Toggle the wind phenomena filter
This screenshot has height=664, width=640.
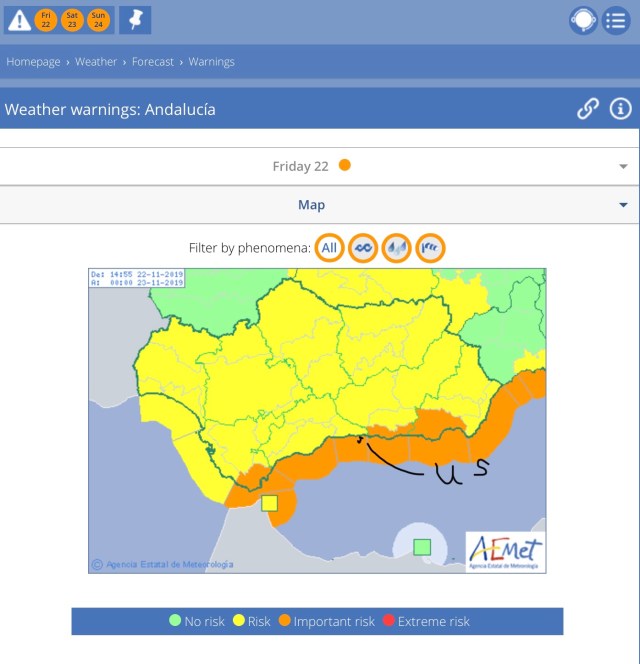(x=363, y=248)
